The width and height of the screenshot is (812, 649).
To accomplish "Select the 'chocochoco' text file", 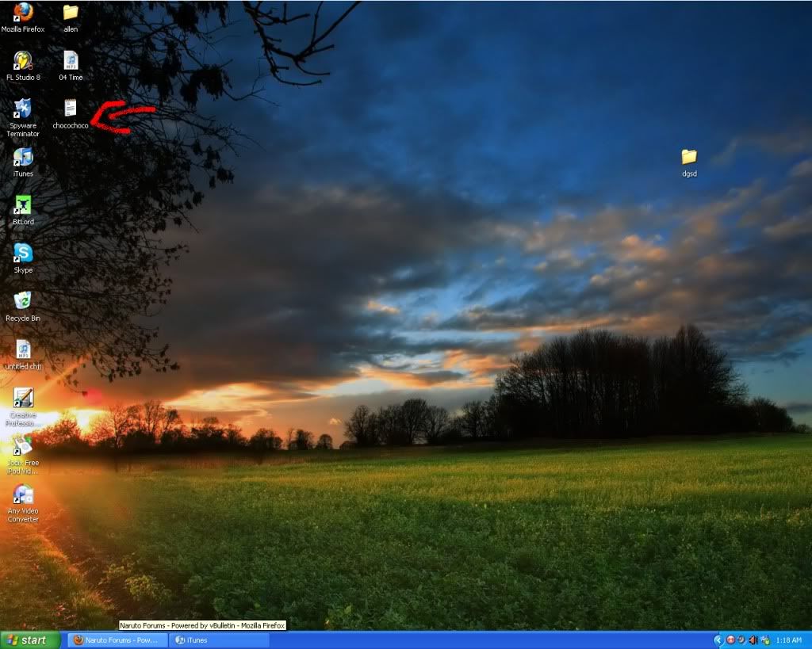I will coord(71,109).
